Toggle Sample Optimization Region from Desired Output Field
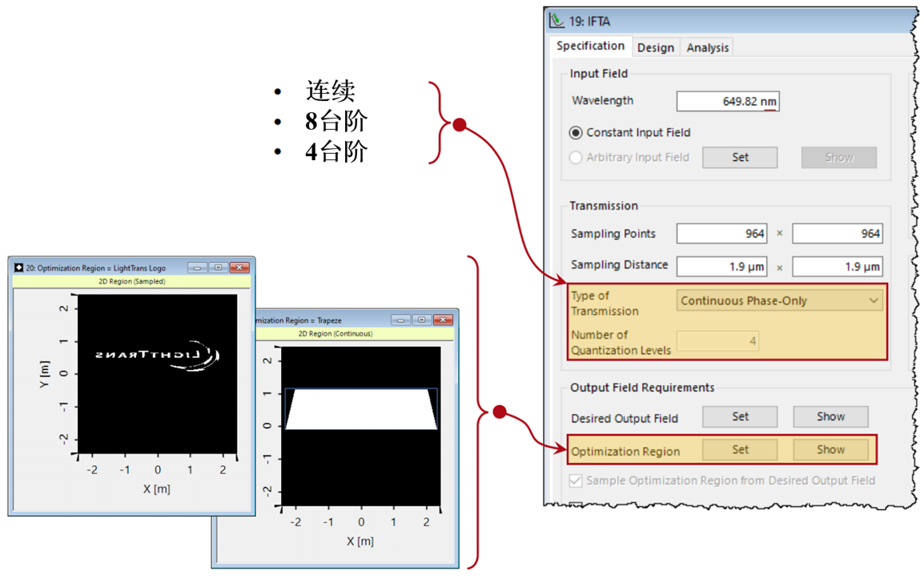 (x=576, y=480)
